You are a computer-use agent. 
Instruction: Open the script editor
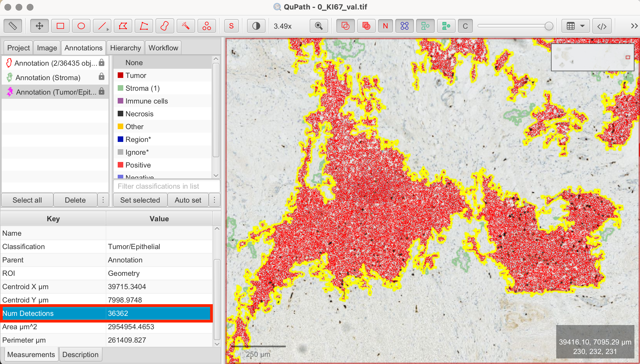pos(602,26)
